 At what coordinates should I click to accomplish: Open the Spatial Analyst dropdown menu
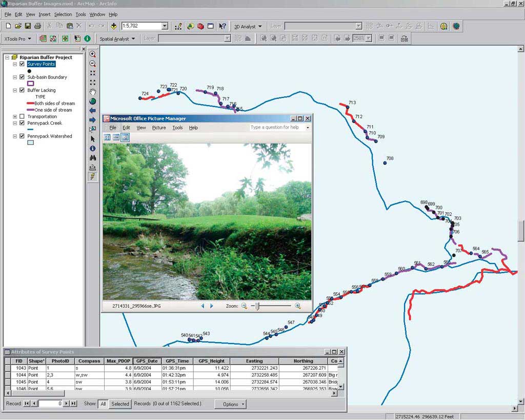[117, 39]
